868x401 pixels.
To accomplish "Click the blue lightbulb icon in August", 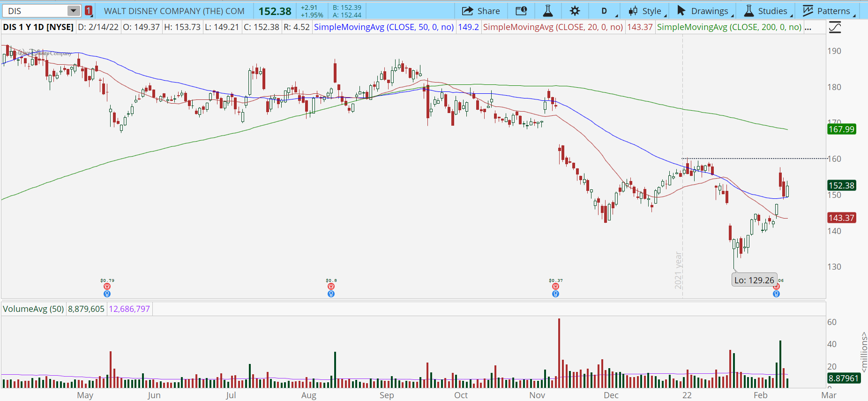I will (x=331, y=294).
